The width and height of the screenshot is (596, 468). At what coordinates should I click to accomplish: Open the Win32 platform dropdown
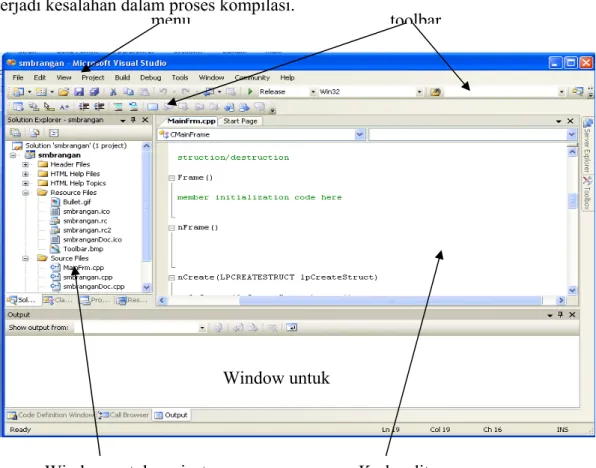click(419, 92)
